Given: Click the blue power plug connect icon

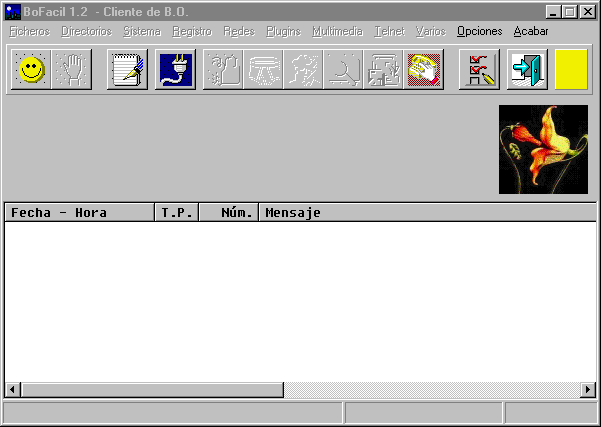Looking at the screenshot, I should 177,70.
